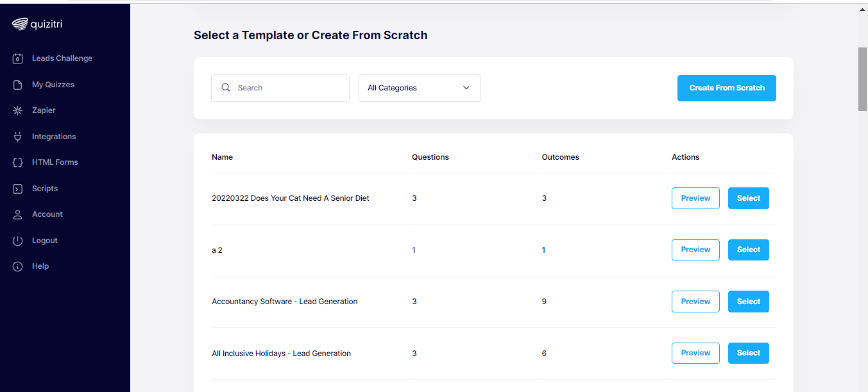Click the Integrations plug icon
Image resolution: width=868 pixels, height=392 pixels.
[18, 137]
